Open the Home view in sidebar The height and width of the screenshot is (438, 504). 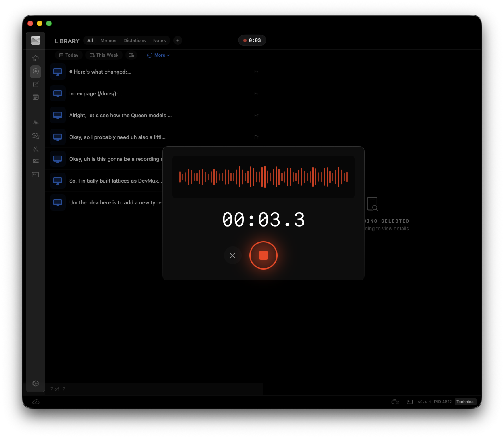[x=36, y=59]
